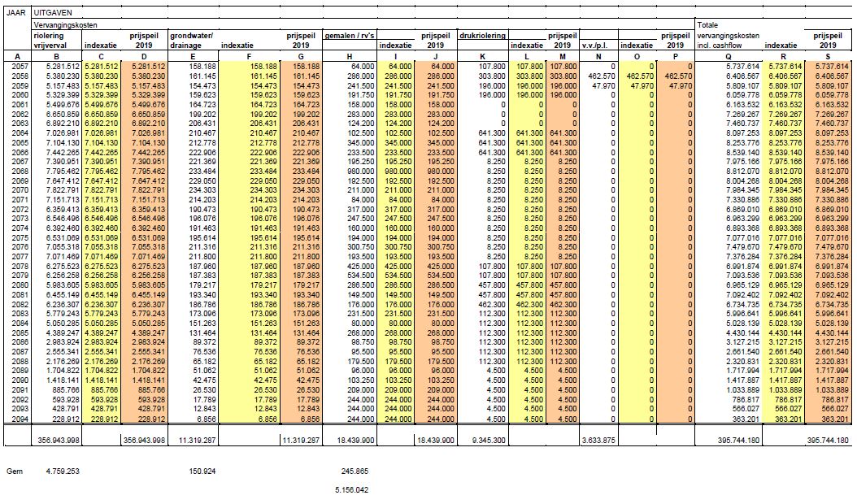Click the 'drukriolering' column heading
Image resolution: width=857 pixels, height=504 pixels.
[481, 37]
